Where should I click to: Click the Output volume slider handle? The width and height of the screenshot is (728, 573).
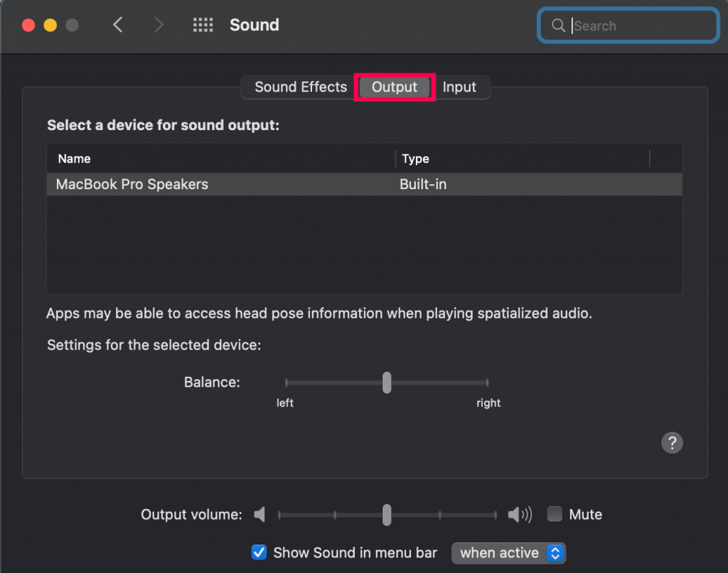coord(386,514)
